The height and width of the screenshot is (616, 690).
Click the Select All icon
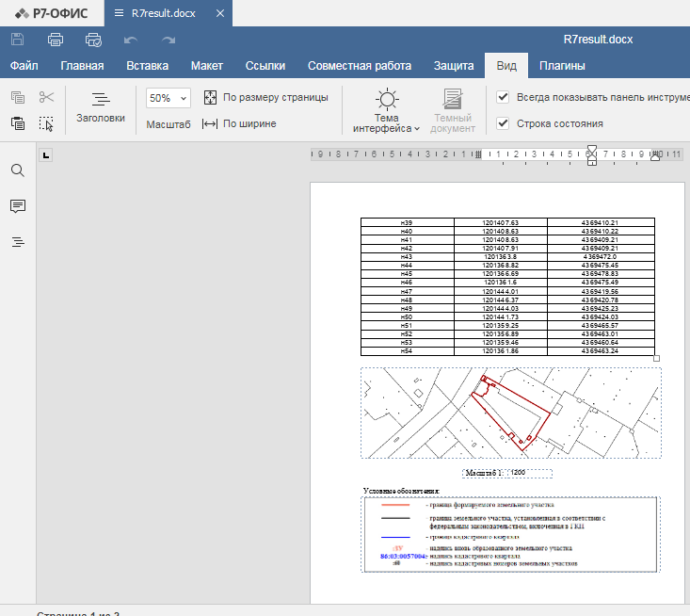46,123
